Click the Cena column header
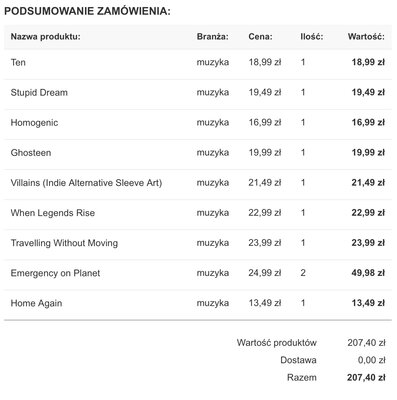The image size is (397, 400). 260,36
